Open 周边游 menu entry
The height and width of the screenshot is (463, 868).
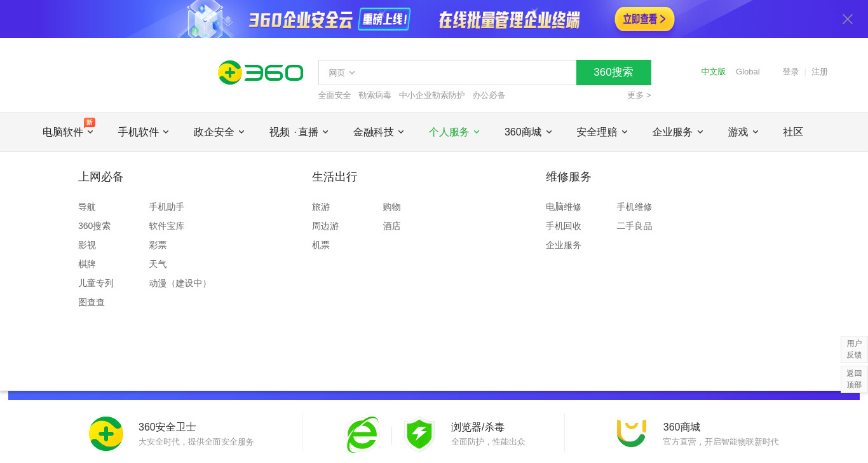[x=325, y=226]
